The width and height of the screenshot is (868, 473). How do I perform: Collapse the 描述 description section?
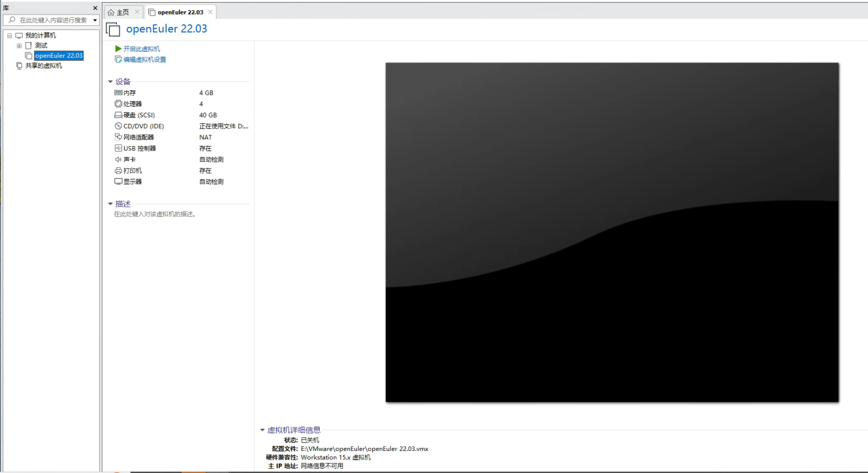111,204
